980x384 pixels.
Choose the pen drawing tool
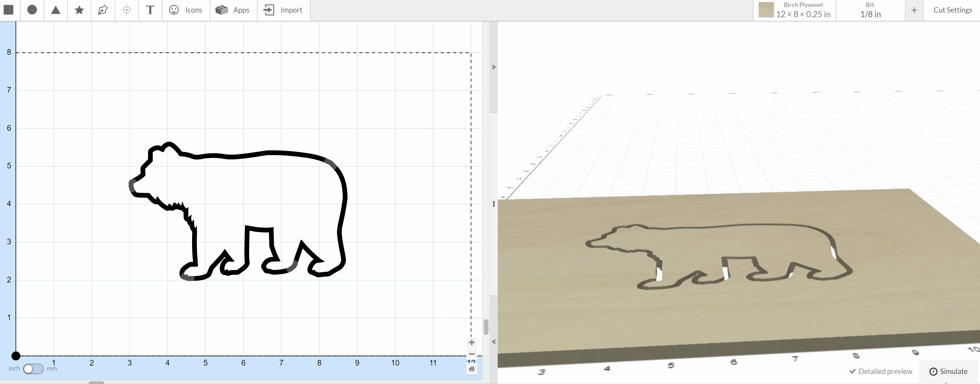103,10
